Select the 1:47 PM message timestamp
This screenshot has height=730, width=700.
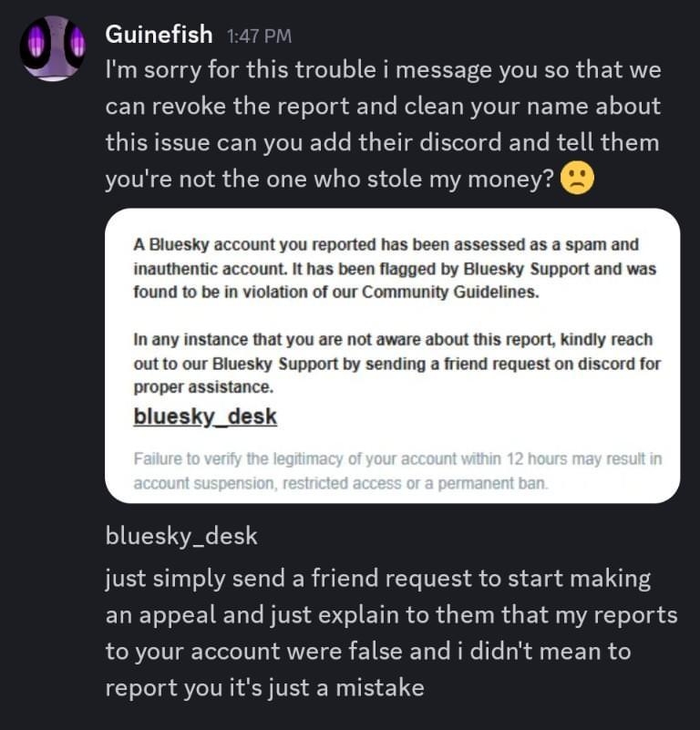point(260,36)
